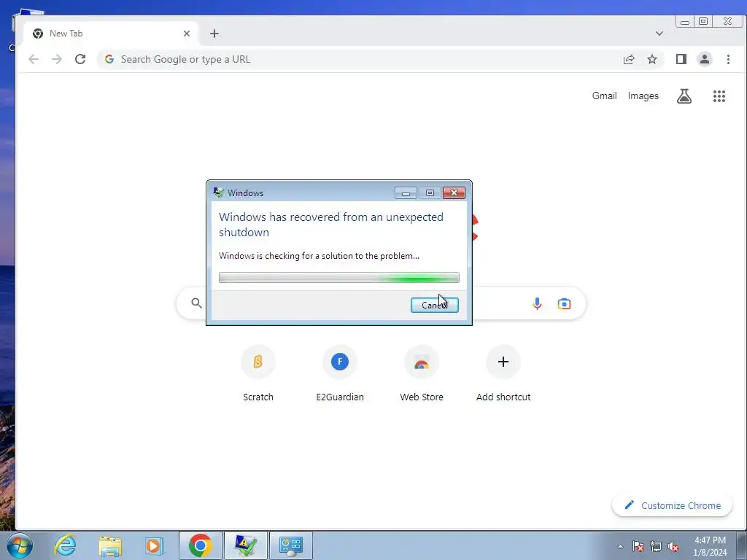The width and height of the screenshot is (747, 560).
Task: Open Gmail link
Action: (604, 96)
